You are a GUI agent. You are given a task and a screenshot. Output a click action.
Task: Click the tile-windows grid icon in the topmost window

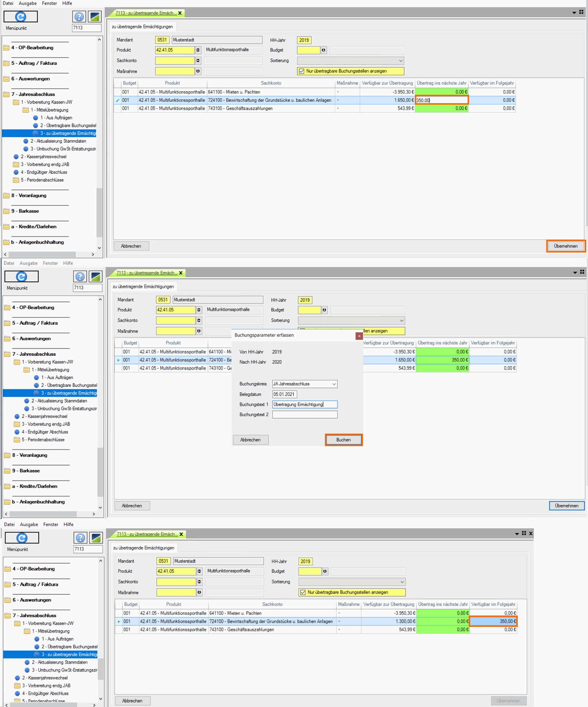(x=581, y=12)
